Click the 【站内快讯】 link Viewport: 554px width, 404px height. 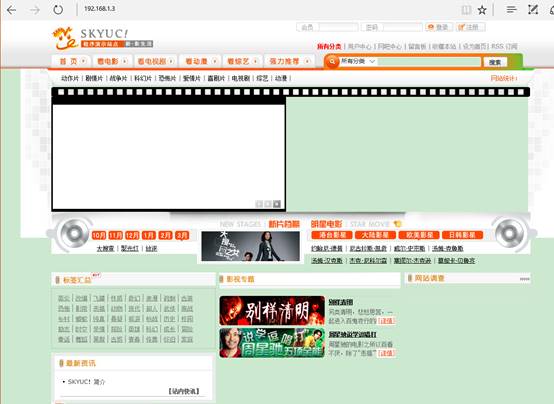click(184, 391)
